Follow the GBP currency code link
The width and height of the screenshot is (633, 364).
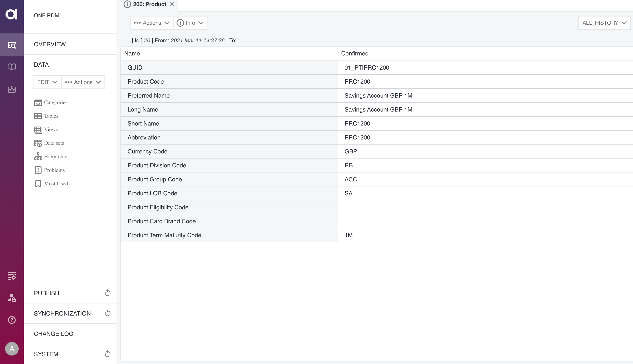click(351, 151)
